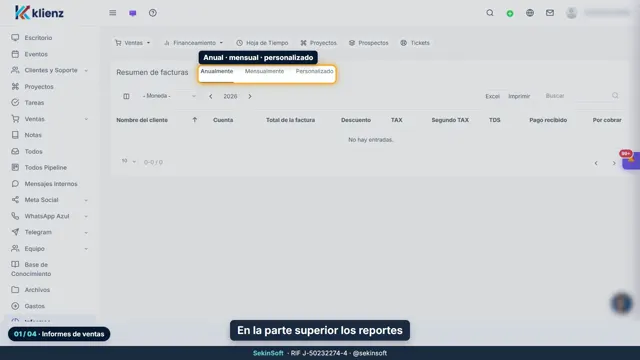Image resolution: width=640 pixels, height=360 pixels.
Task: Toggle the column visibility icon
Action: [x=126, y=96]
